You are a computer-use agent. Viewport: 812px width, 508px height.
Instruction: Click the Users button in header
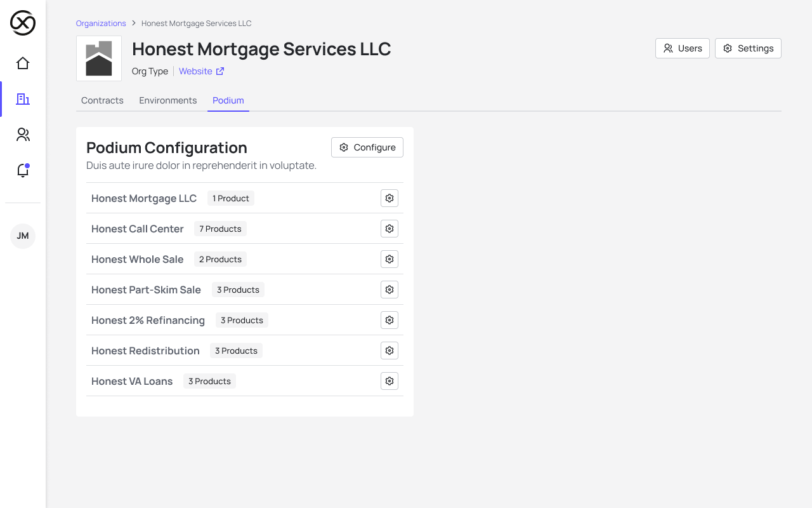pos(683,48)
